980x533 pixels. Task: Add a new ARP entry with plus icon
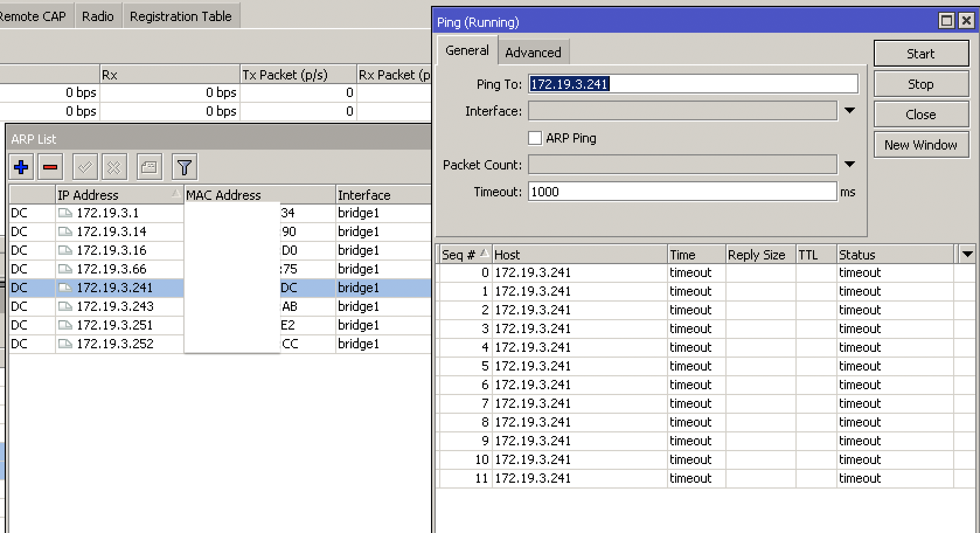point(21,167)
